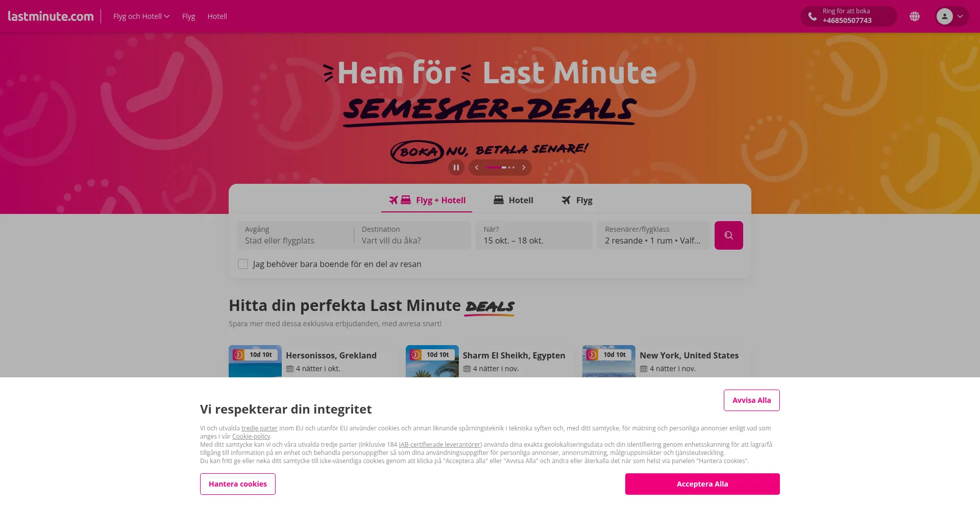Click the carousel progress indicator dots
This screenshot has height=507, width=980.
pyautogui.click(x=500, y=167)
